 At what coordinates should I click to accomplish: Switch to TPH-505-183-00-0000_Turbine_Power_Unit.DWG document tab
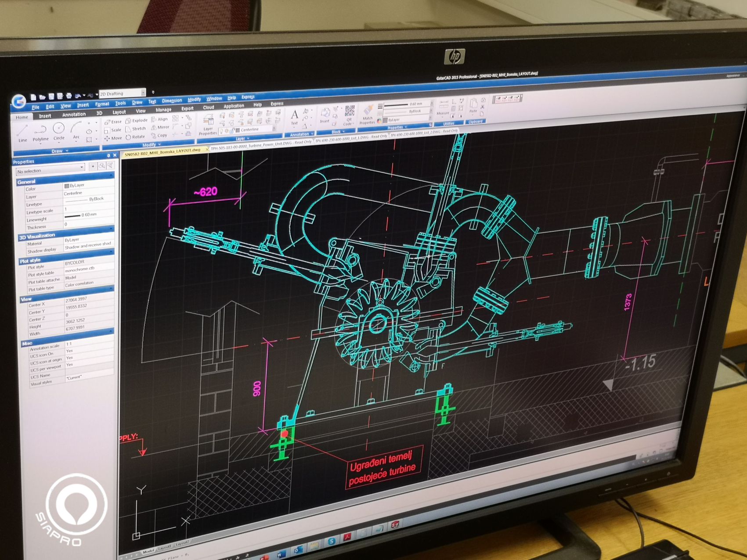click(261, 145)
